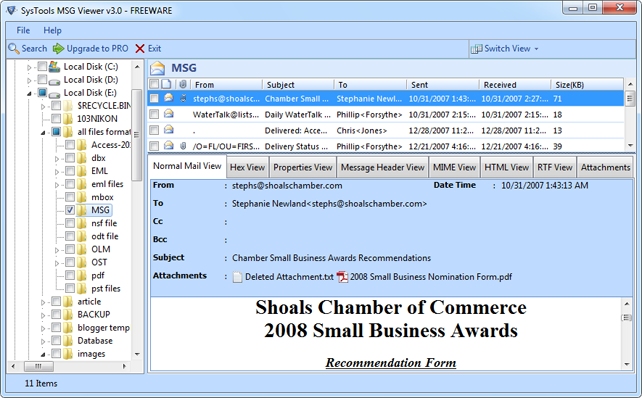
Task: Click envelope icon of WaterTalk email row
Action: (x=169, y=114)
